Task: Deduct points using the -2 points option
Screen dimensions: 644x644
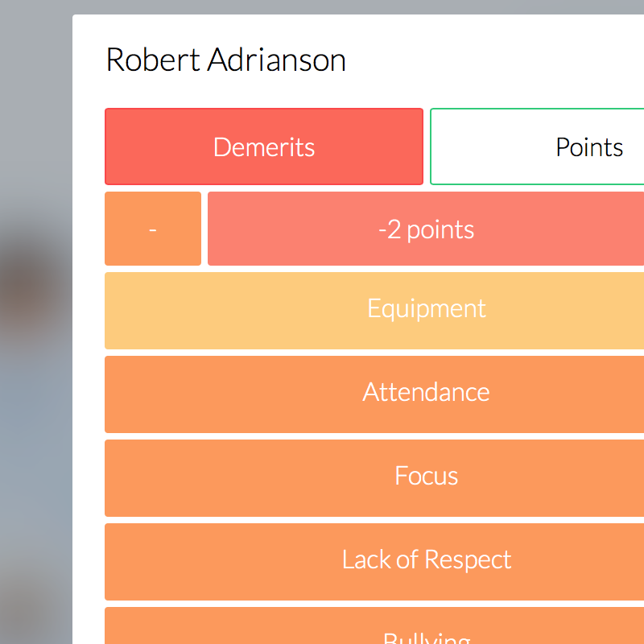Action: [427, 229]
